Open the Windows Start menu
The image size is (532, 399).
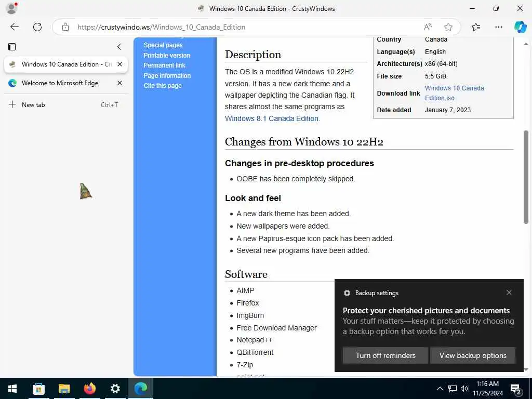click(12, 389)
